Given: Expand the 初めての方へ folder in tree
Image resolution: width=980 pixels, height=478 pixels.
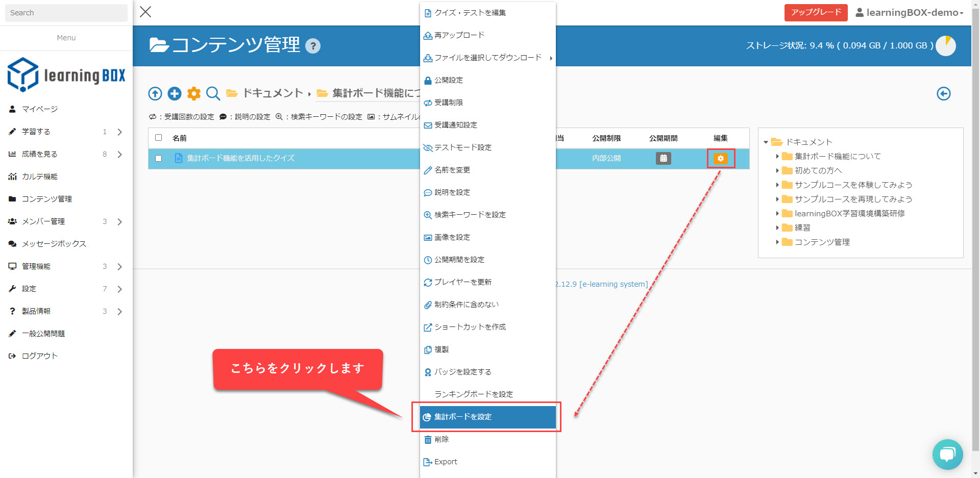Looking at the screenshot, I should (777, 171).
